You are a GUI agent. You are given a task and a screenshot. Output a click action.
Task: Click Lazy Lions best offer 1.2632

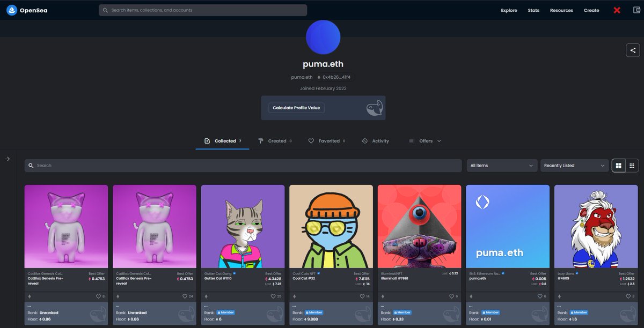[627, 279]
